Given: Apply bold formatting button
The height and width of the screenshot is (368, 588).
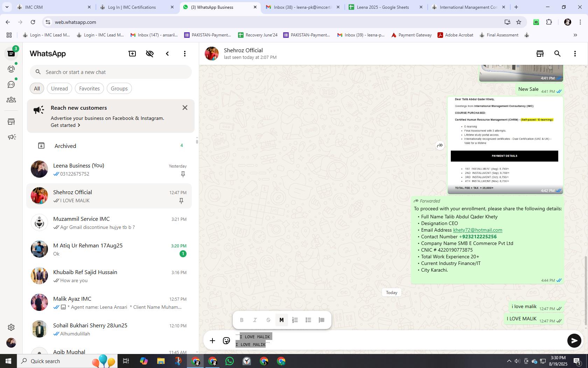Looking at the screenshot, I should (241, 320).
